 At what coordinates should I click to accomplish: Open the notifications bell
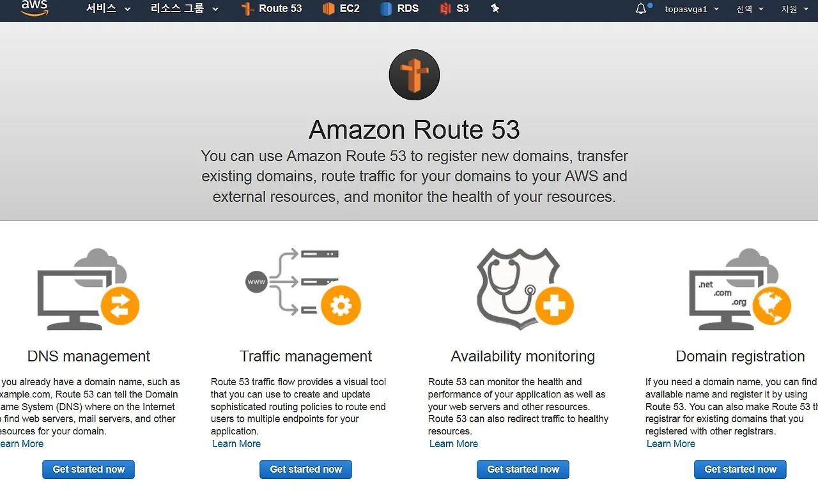642,9
